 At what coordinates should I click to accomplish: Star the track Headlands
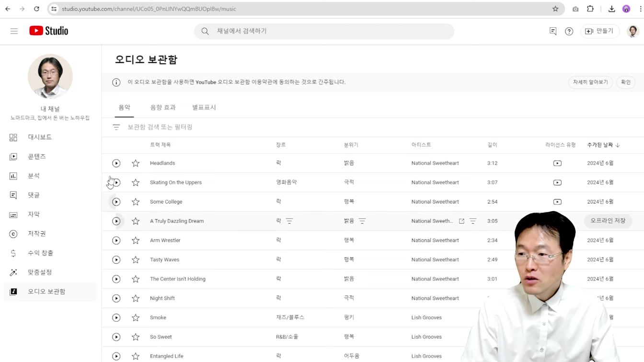tap(136, 163)
